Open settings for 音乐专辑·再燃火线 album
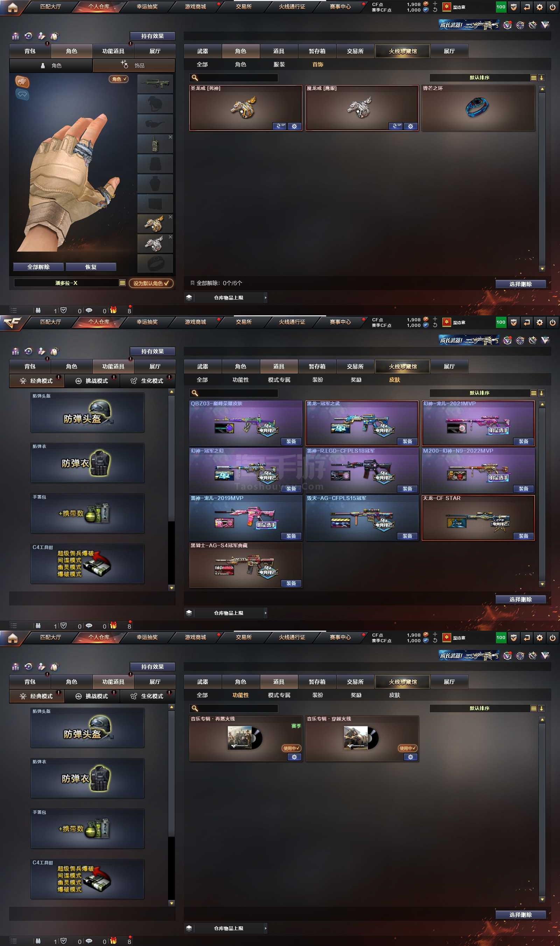 pos(294,757)
